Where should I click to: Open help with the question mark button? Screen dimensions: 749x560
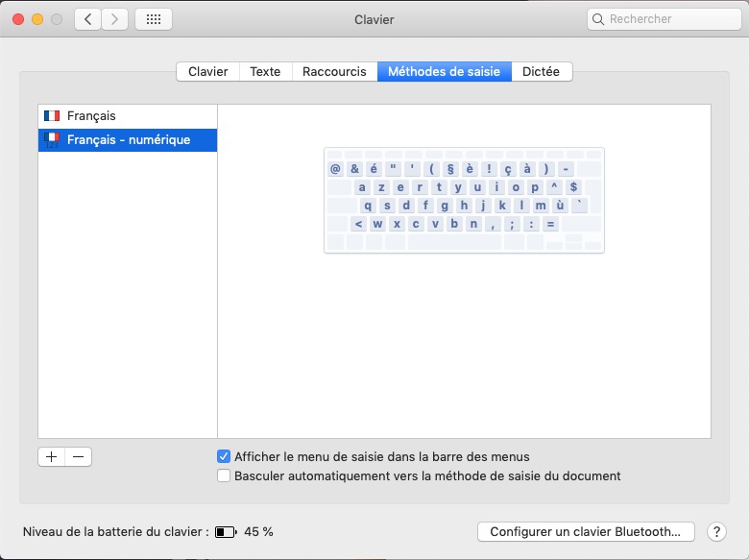point(716,532)
